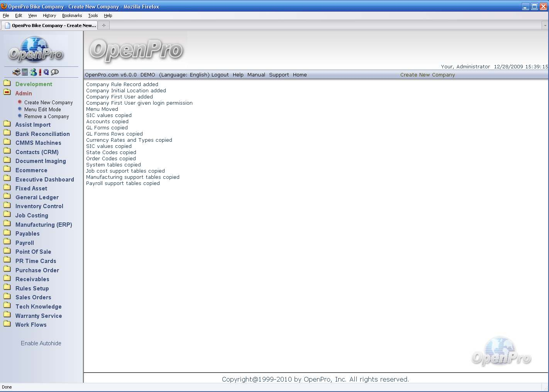Expand the Development folder
The image size is (549, 392).
(x=34, y=84)
